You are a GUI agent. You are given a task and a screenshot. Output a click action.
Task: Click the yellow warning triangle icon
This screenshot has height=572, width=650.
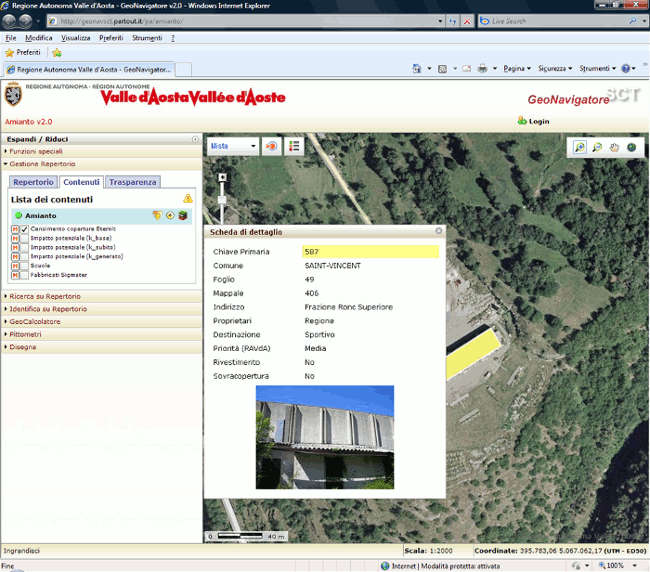click(x=187, y=199)
